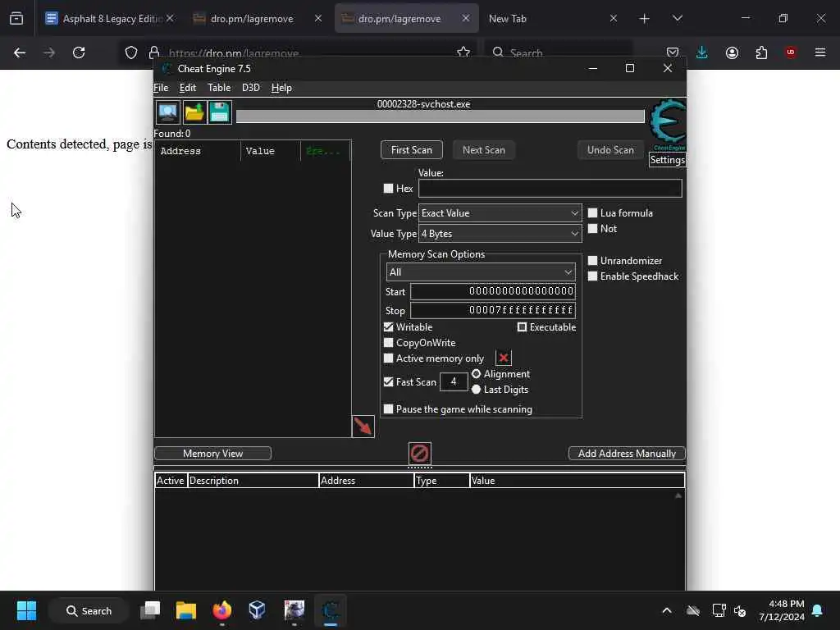Open Firefox from the taskbar
Viewport: 840px width, 630px height.
click(221, 610)
